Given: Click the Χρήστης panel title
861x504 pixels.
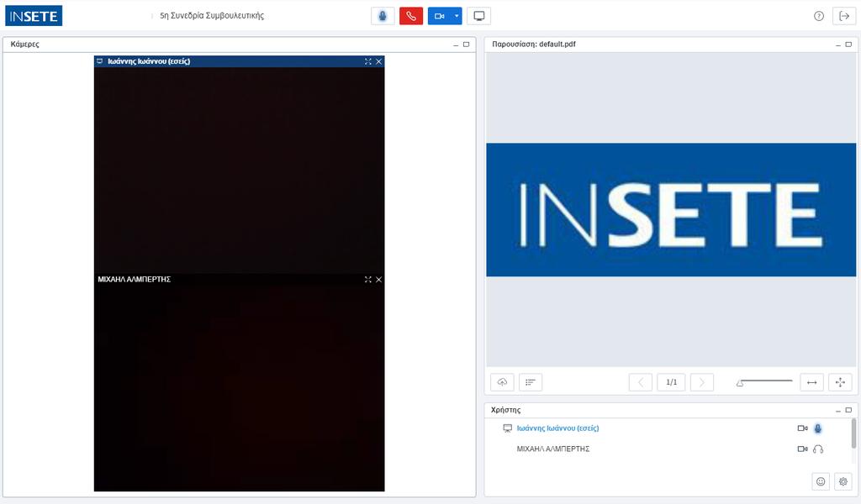Looking at the screenshot, I should point(505,410).
